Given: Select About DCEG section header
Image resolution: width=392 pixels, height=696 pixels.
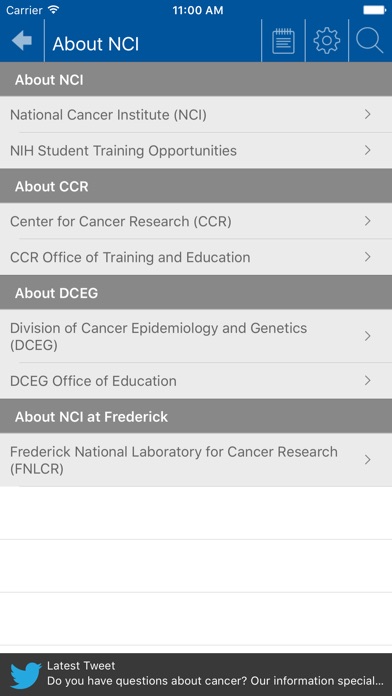Looking at the screenshot, I should pos(196,293).
